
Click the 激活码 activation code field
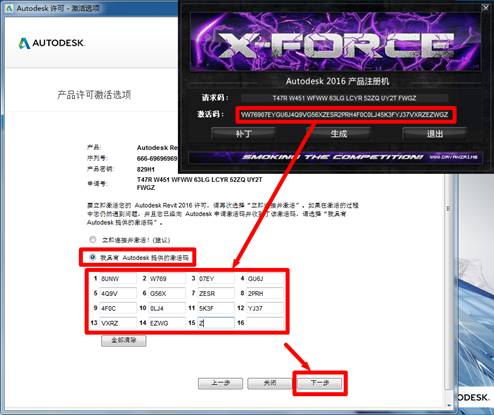(x=345, y=115)
